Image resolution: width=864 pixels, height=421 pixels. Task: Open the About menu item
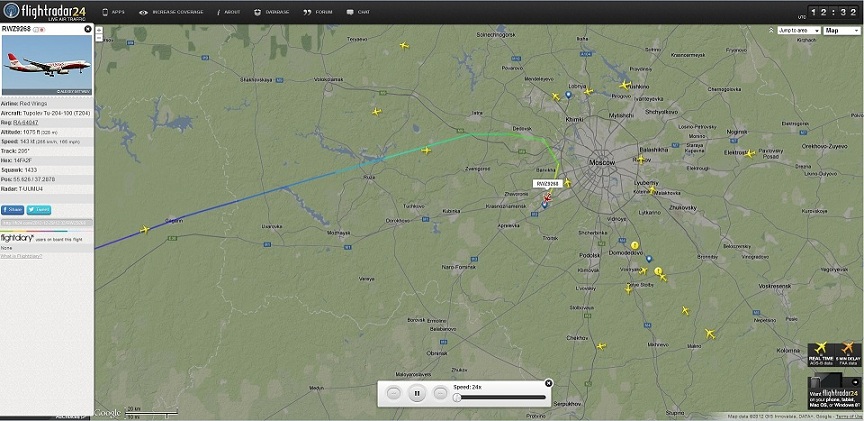(x=228, y=12)
